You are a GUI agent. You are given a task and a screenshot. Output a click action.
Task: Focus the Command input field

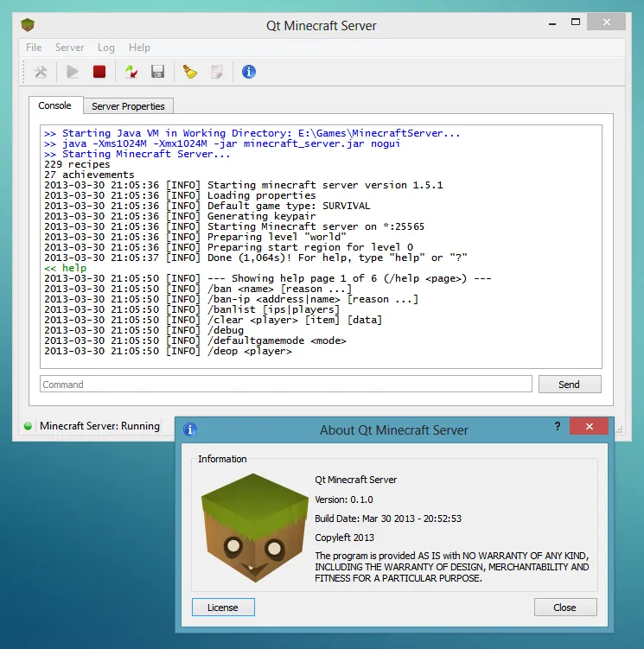click(285, 385)
